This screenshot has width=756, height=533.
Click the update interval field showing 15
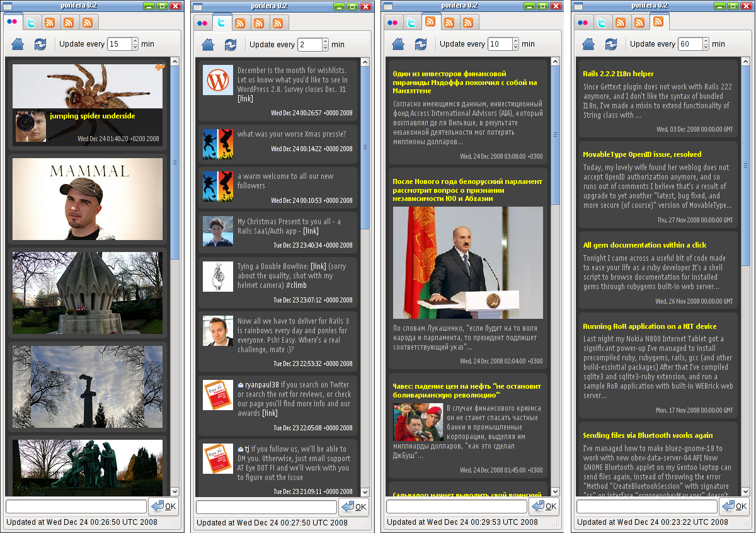click(x=119, y=44)
